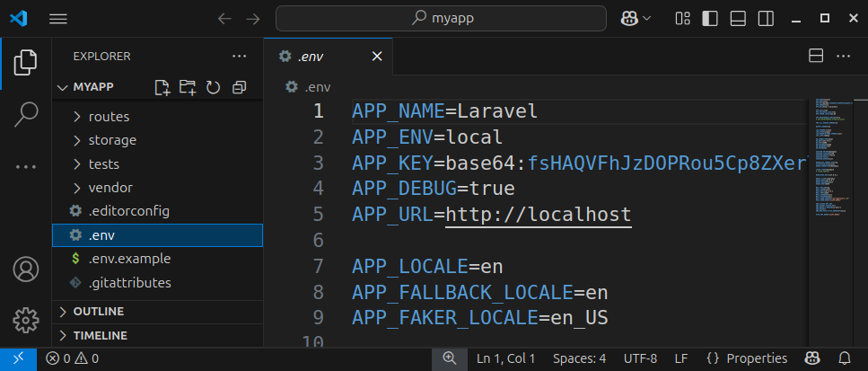Open remote window button in status bar
The width and height of the screenshot is (868, 371).
click(18, 358)
